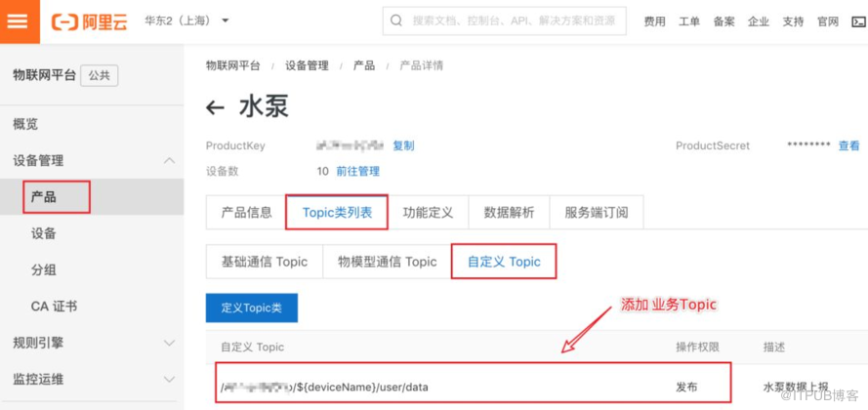Expand the 监控运维 sidebar section
868x410 pixels.
point(92,379)
